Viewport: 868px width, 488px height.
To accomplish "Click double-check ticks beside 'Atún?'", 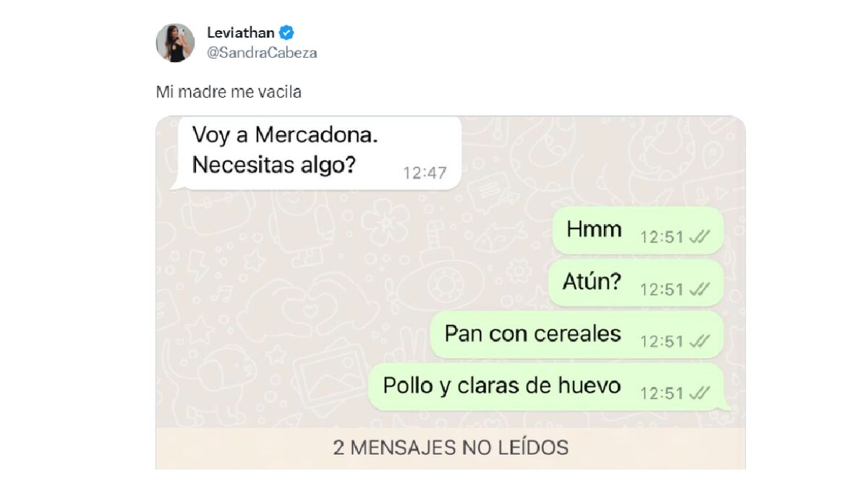I will (x=699, y=289).
